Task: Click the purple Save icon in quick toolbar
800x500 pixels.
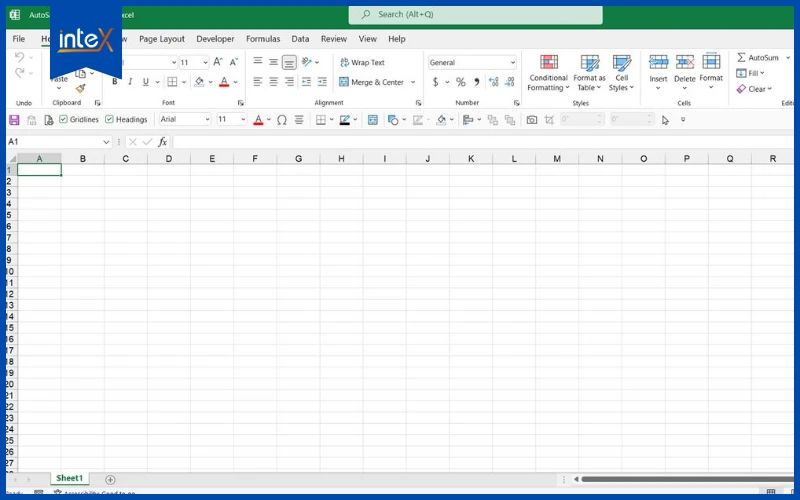Action: point(14,120)
